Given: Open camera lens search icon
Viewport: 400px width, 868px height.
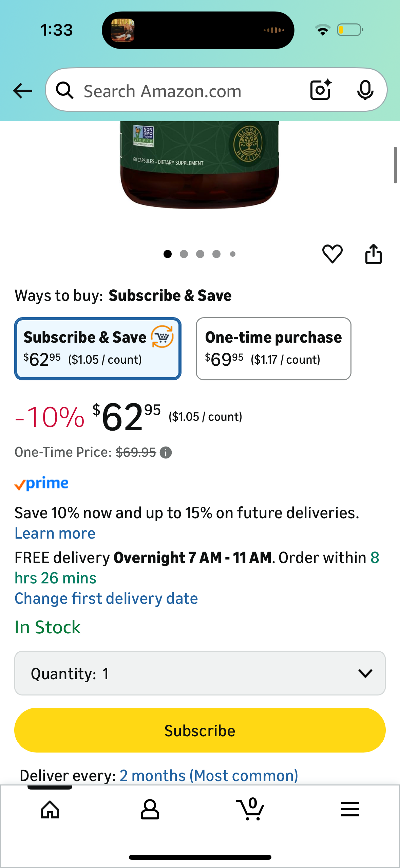Looking at the screenshot, I should (x=320, y=90).
